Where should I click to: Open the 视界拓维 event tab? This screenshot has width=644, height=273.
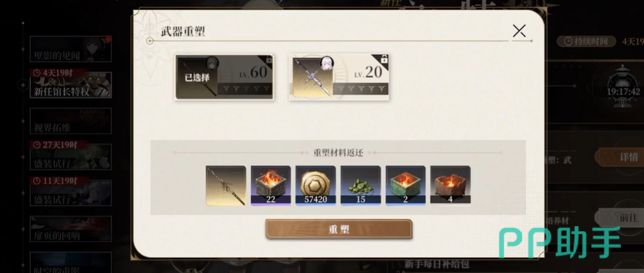tap(71, 121)
